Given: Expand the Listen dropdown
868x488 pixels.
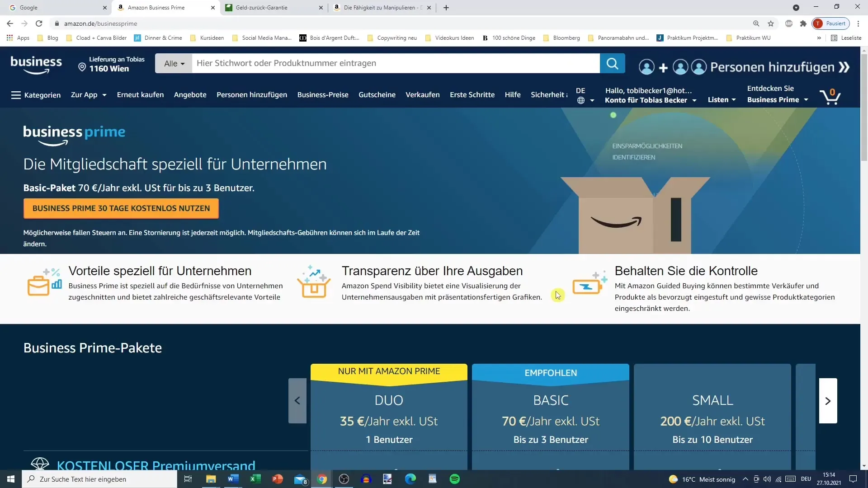Looking at the screenshot, I should 722,100.
